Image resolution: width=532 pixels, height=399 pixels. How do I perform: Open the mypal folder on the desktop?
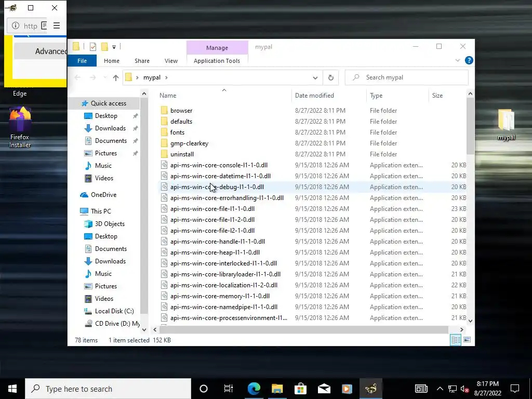click(x=506, y=125)
